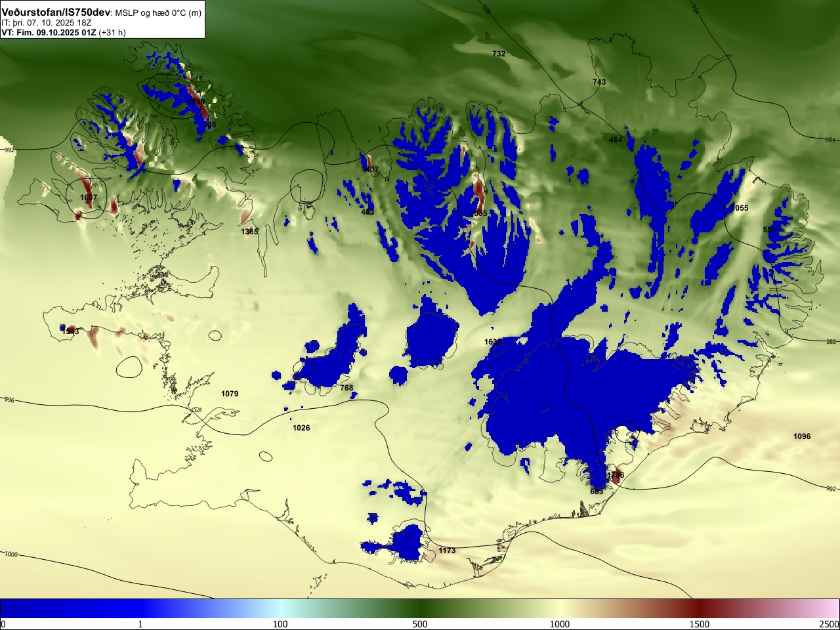Click the 743 height label
This screenshot has height=630, width=840.
click(599, 82)
